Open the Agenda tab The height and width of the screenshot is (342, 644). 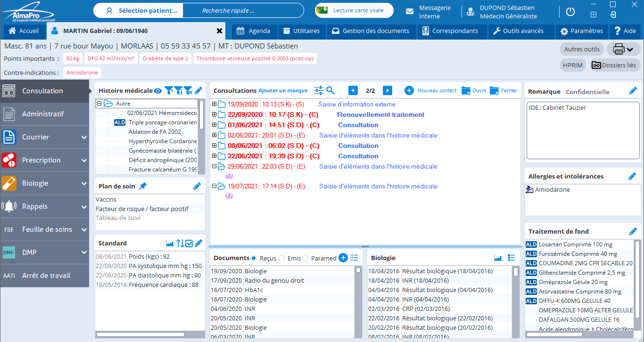coord(254,31)
